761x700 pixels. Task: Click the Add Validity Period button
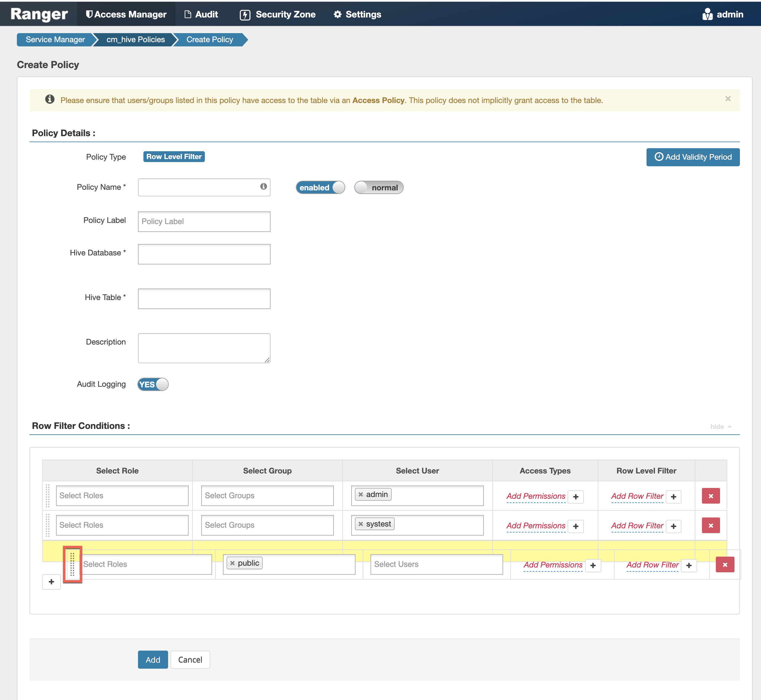tap(692, 157)
